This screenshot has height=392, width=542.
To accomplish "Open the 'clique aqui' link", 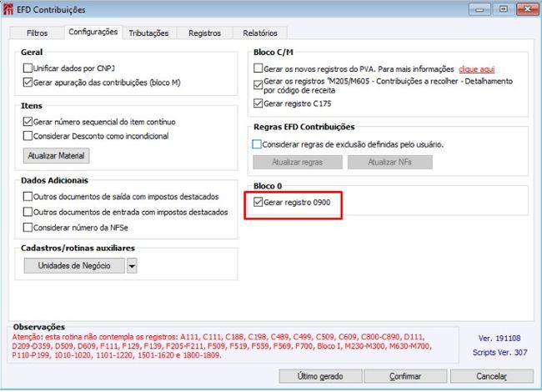I will (476, 69).
